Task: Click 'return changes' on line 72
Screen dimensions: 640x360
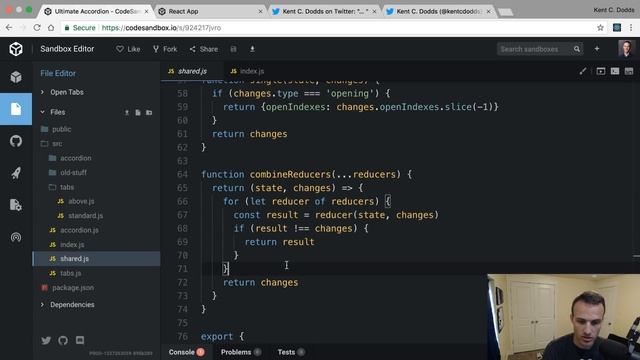Action: tap(260, 282)
